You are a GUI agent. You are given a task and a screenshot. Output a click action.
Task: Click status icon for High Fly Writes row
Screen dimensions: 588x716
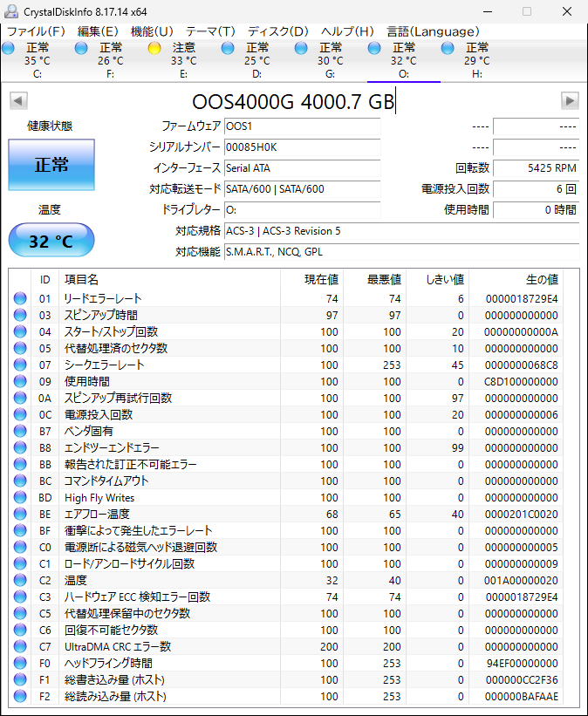tap(20, 497)
